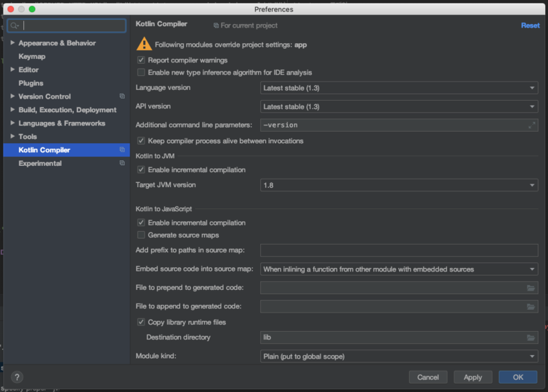548x392 pixels.
Task: Click the project-level icon beside Kotlin Compiler
Action: [x=122, y=150]
